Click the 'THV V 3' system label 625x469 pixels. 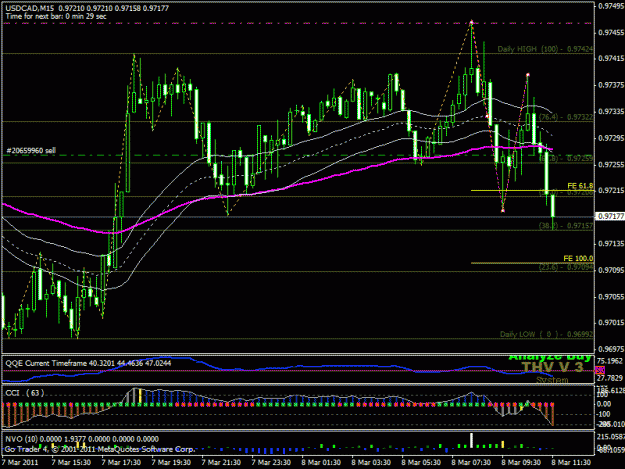pos(552,367)
